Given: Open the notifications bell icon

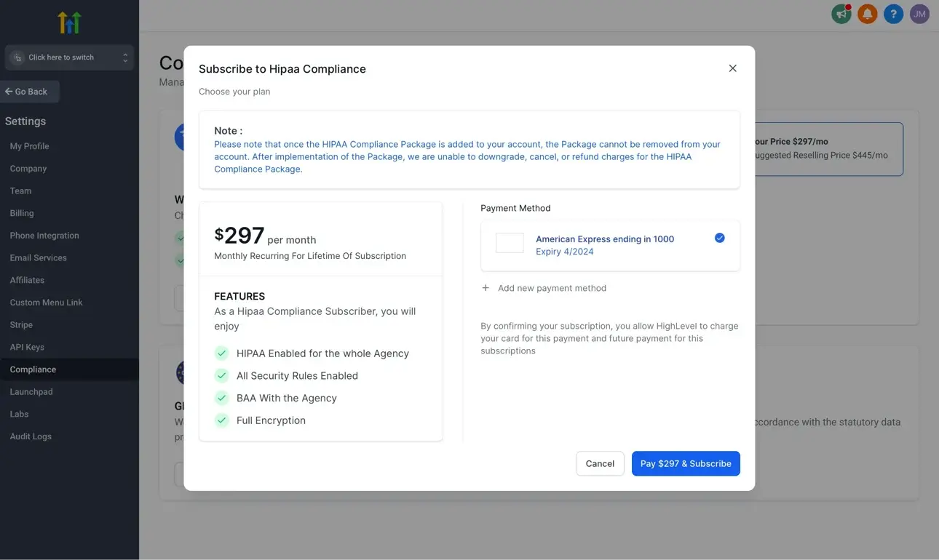Looking at the screenshot, I should click(x=867, y=14).
